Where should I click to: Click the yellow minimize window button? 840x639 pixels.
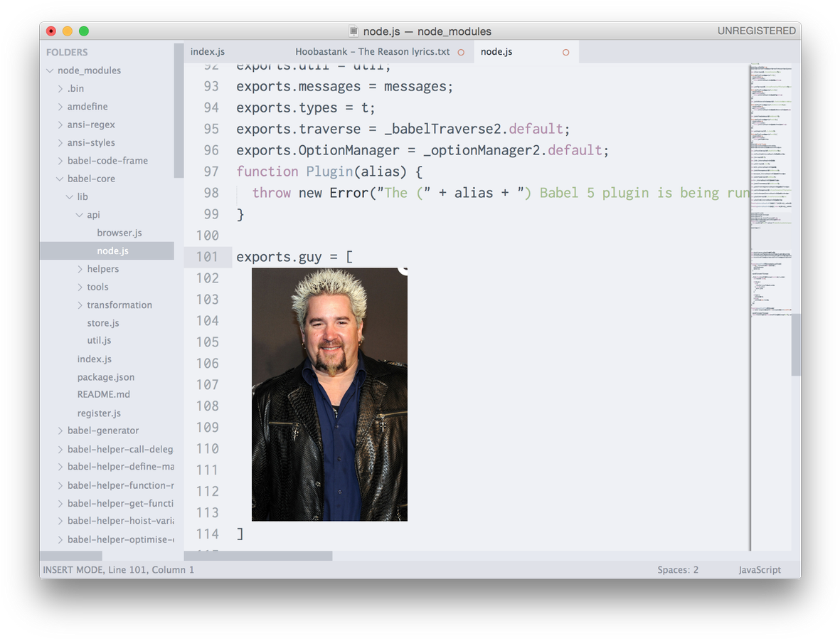click(x=68, y=31)
